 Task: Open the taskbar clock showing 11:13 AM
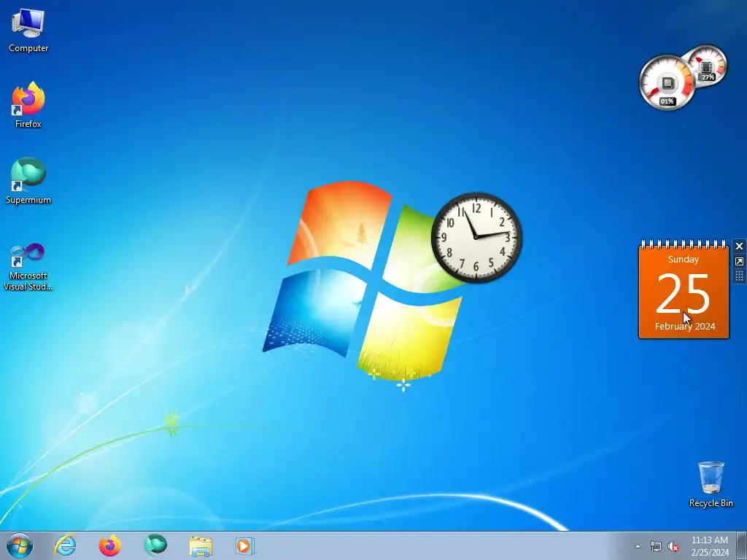click(710, 546)
